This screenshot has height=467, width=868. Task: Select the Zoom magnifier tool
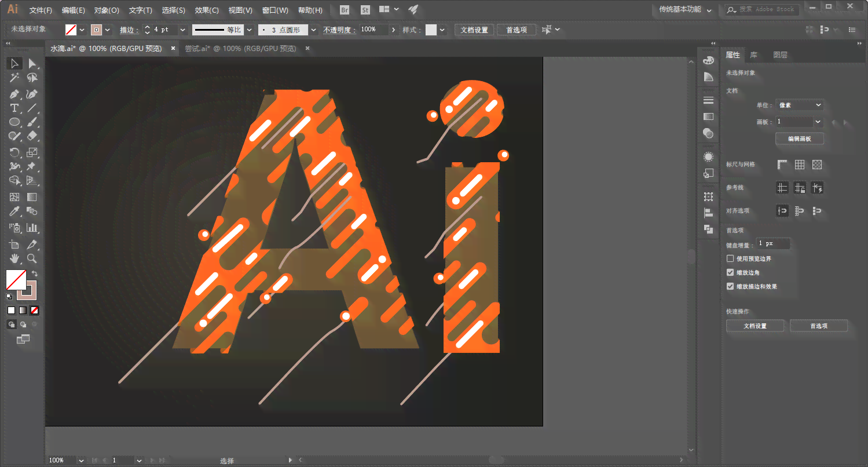click(32, 258)
